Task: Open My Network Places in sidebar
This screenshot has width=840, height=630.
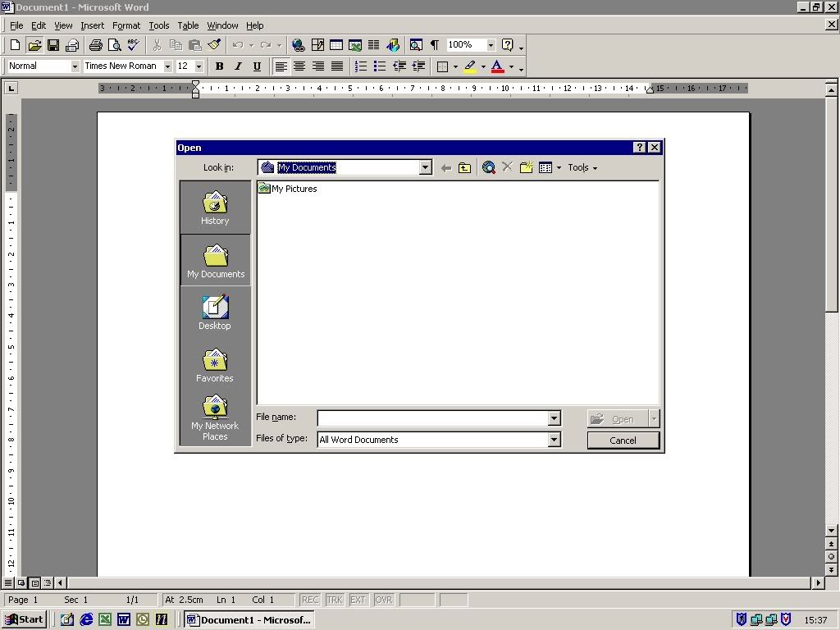Action: 215,418
